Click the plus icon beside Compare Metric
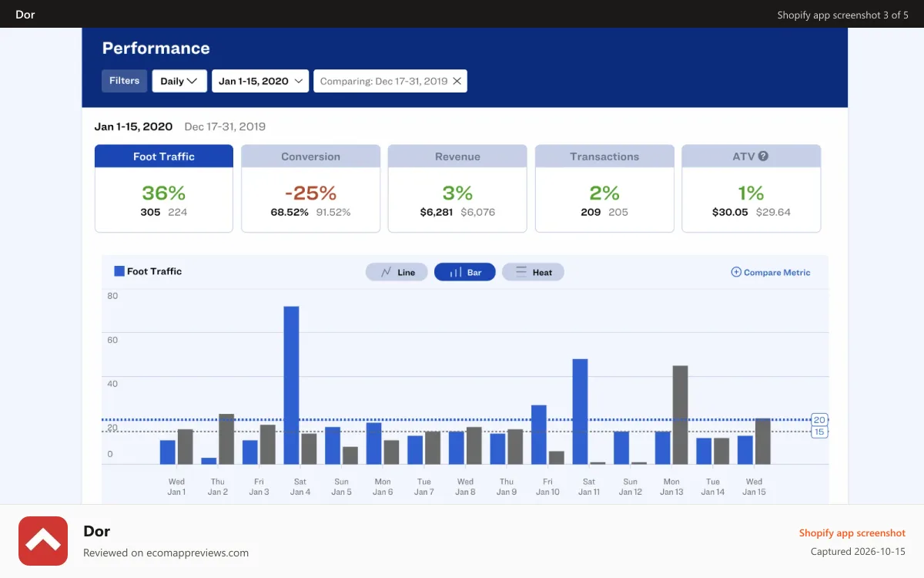Screen dimensions: 924x578 pos(735,272)
